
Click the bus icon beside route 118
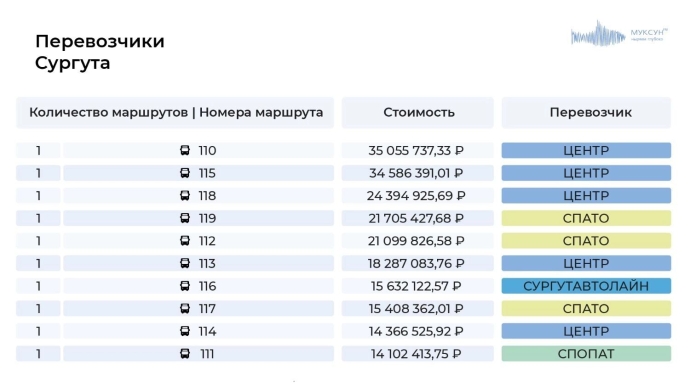[185, 195]
